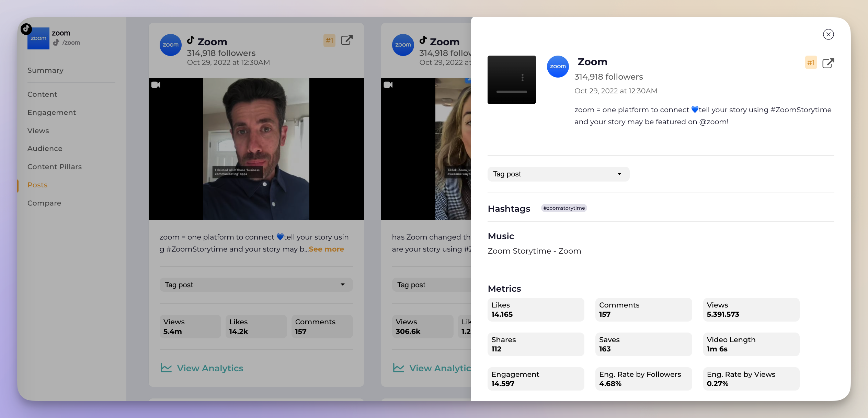Open external link icon in detail panel

(x=828, y=63)
